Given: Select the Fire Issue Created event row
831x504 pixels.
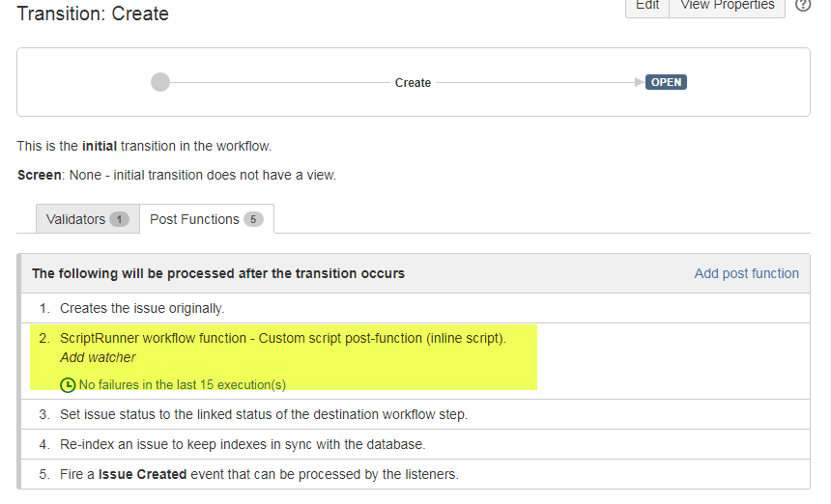Looking at the screenshot, I should coord(259,474).
